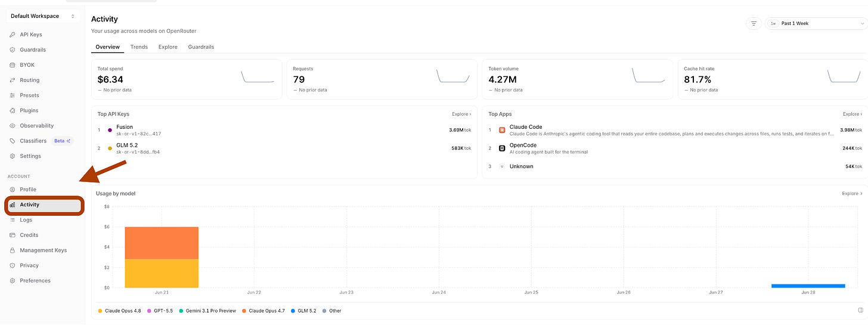Click the Claude Code app icon
The image size is (868, 325).
coord(502,130)
